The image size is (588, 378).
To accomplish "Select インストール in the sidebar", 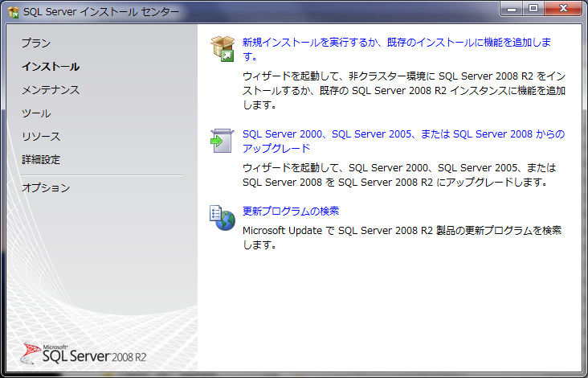I will (51, 67).
